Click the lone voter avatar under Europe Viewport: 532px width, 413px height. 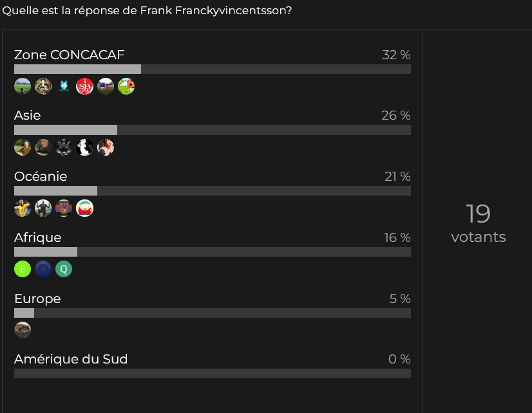point(23,330)
